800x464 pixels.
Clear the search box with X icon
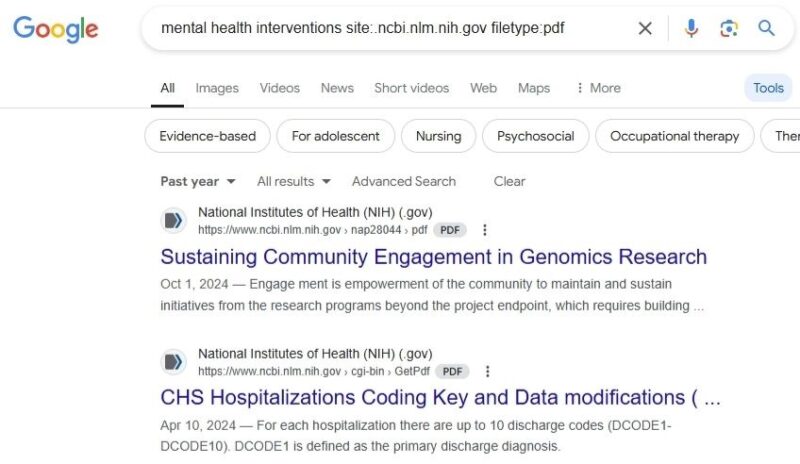tap(645, 28)
